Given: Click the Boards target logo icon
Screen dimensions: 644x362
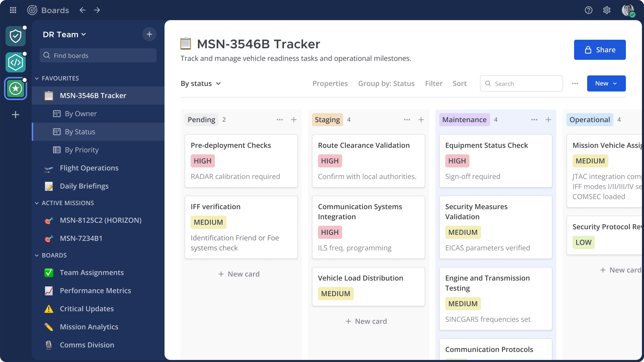Looking at the screenshot, I should click(32, 10).
